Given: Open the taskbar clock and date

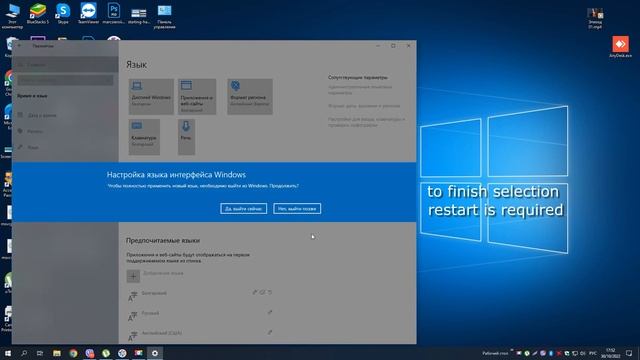Looking at the screenshot, I should pyautogui.click(x=611, y=353).
